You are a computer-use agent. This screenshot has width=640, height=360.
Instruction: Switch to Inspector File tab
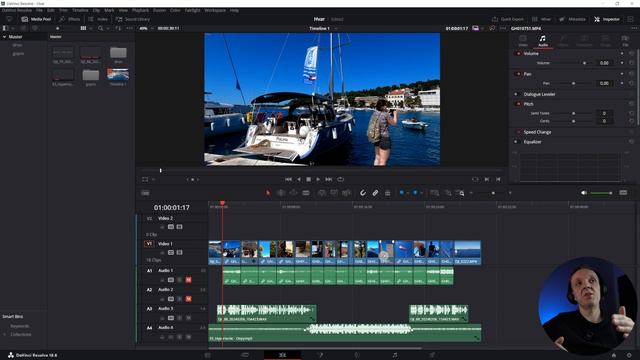[x=625, y=40]
